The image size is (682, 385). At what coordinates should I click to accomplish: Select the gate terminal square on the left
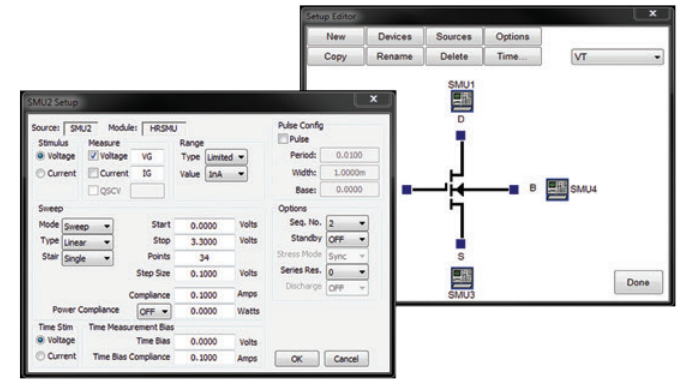(407, 189)
